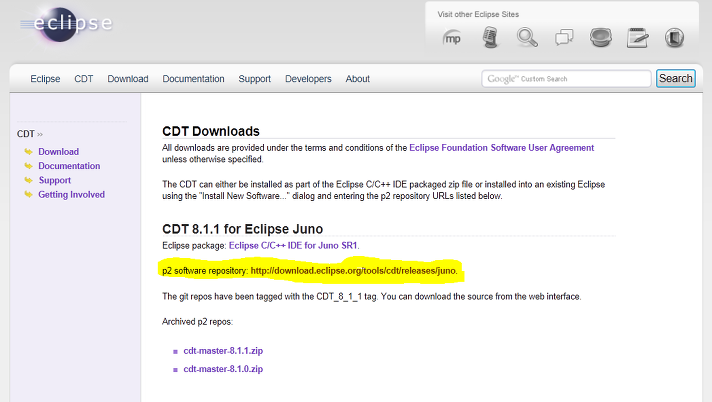Click the CDT » sidebar heading

pyautogui.click(x=30, y=134)
